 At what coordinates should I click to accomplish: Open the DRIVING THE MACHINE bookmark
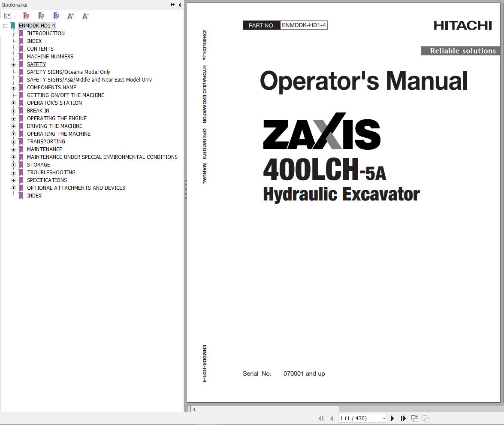click(54, 126)
